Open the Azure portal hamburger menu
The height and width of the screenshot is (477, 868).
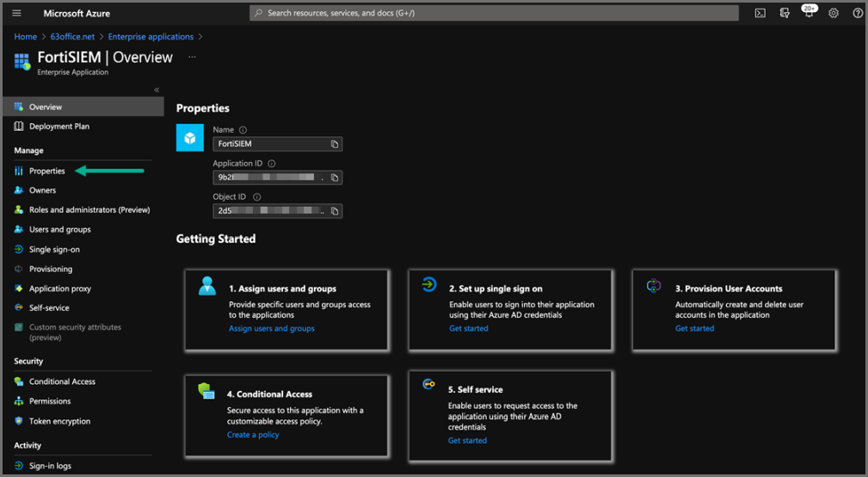click(16, 13)
